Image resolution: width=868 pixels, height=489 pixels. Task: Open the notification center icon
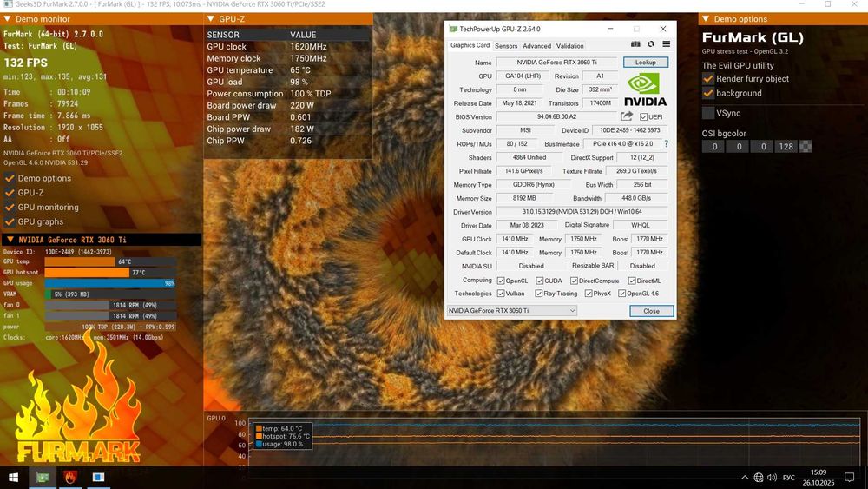tap(849, 478)
